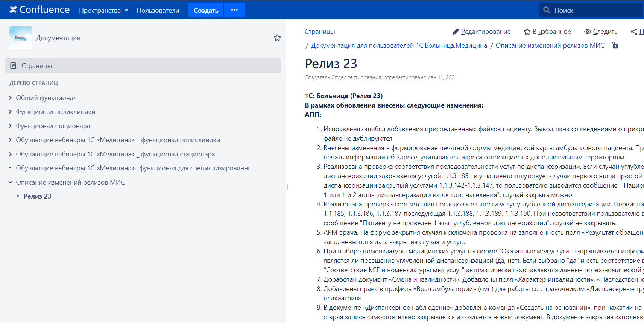Expand the Функционал поликлиники tree node
Image resolution: width=644 pixels, height=323 pixels.
click(x=10, y=112)
